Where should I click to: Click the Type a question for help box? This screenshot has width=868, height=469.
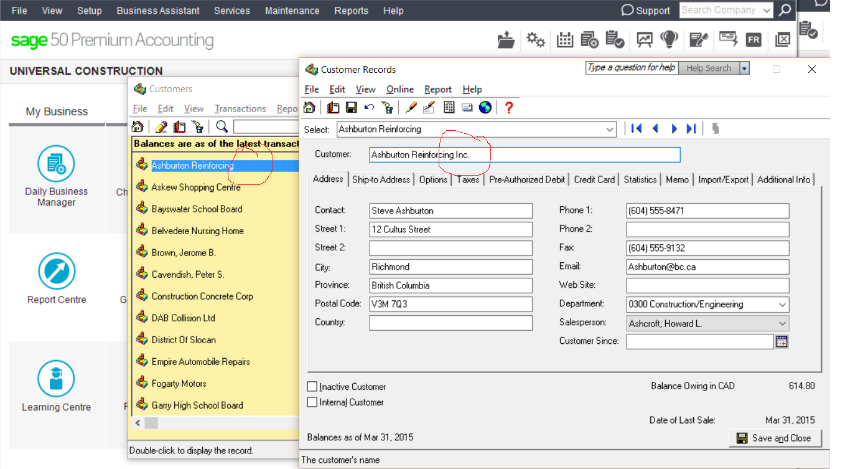[x=632, y=68]
